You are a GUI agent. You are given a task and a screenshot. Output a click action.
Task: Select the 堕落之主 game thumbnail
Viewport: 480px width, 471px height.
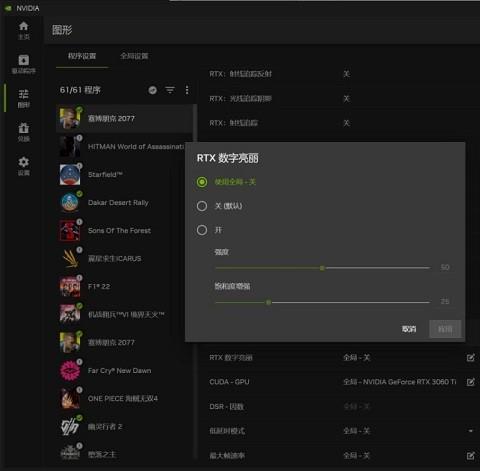click(70, 453)
